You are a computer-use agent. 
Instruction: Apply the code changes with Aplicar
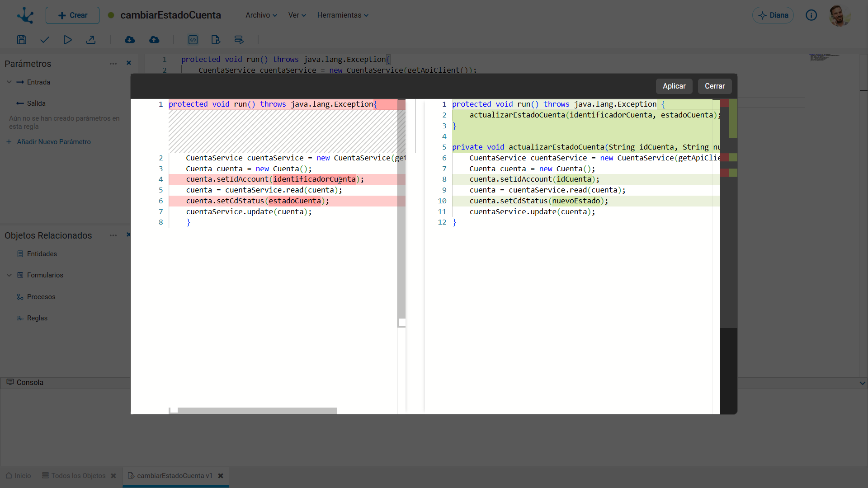674,86
